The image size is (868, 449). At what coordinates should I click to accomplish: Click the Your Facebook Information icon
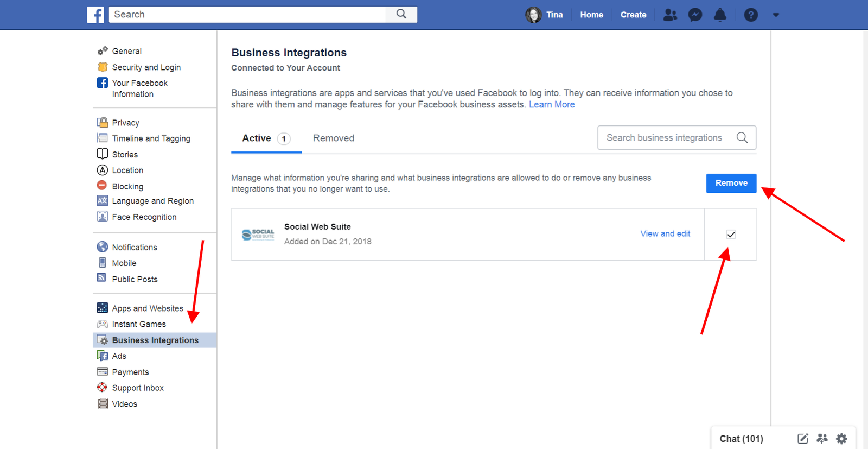click(103, 83)
